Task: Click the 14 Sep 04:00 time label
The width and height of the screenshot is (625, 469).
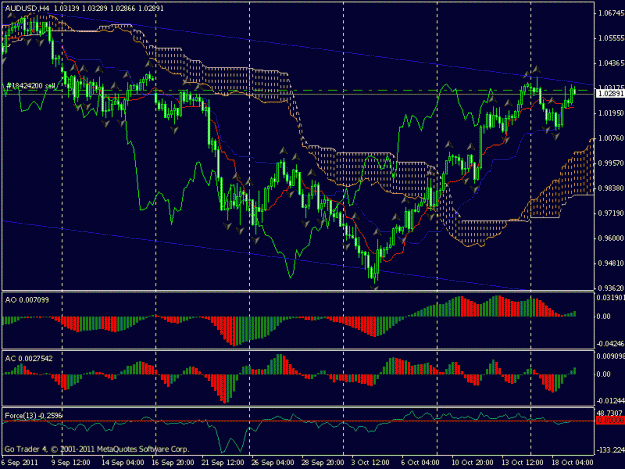Action: point(123,463)
